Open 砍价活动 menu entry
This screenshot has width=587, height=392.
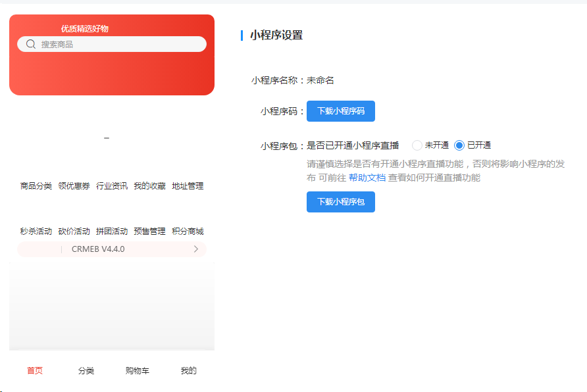coord(74,231)
